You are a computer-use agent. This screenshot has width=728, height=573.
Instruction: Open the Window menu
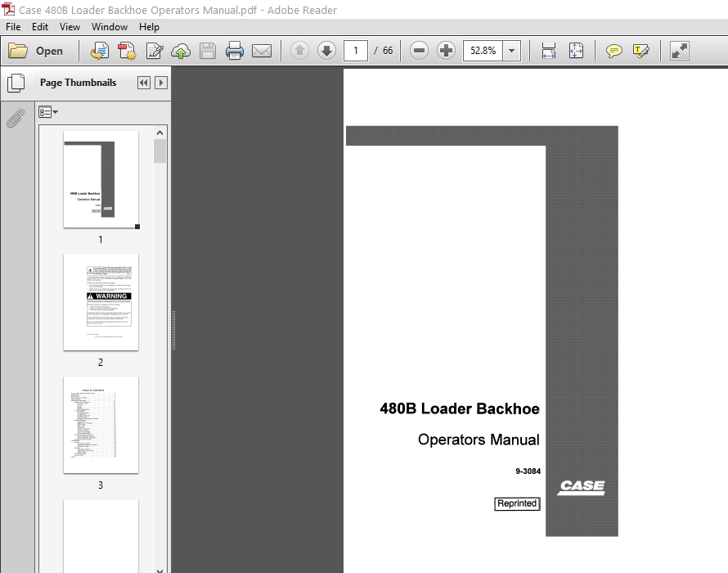pos(109,27)
